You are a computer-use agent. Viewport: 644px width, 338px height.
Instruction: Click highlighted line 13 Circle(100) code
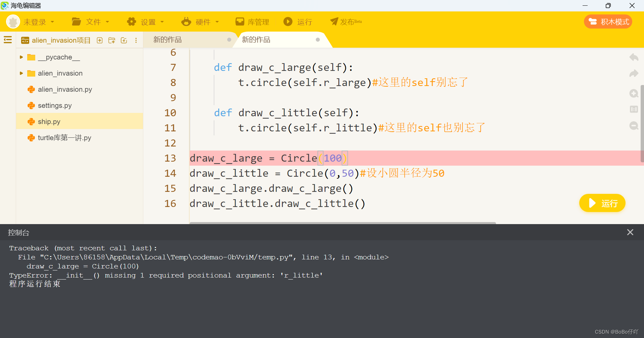point(268,158)
